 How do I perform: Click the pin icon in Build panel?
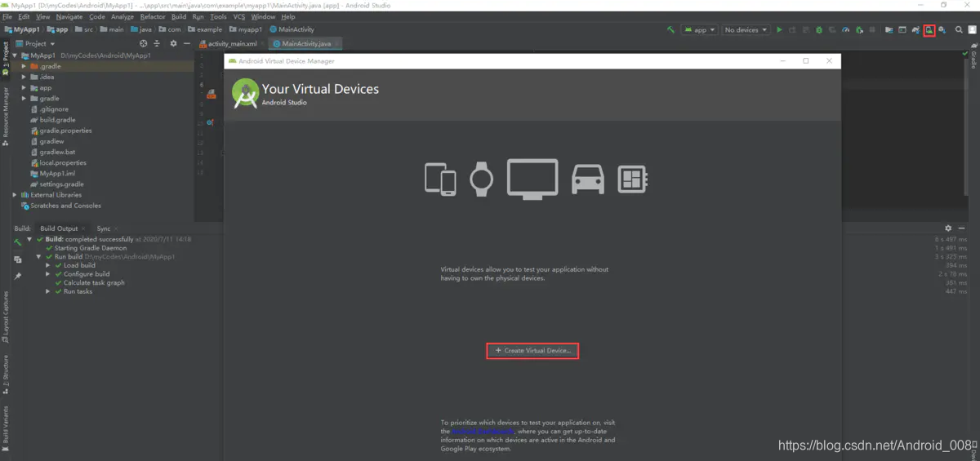coord(18,276)
